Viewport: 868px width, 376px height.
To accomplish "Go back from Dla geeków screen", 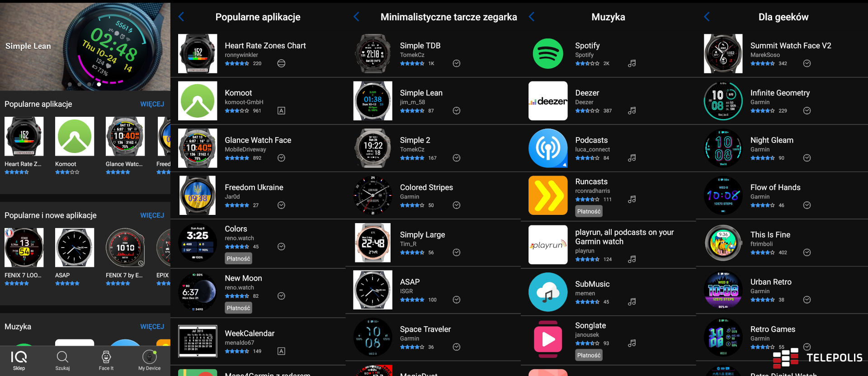I will 707,17.
